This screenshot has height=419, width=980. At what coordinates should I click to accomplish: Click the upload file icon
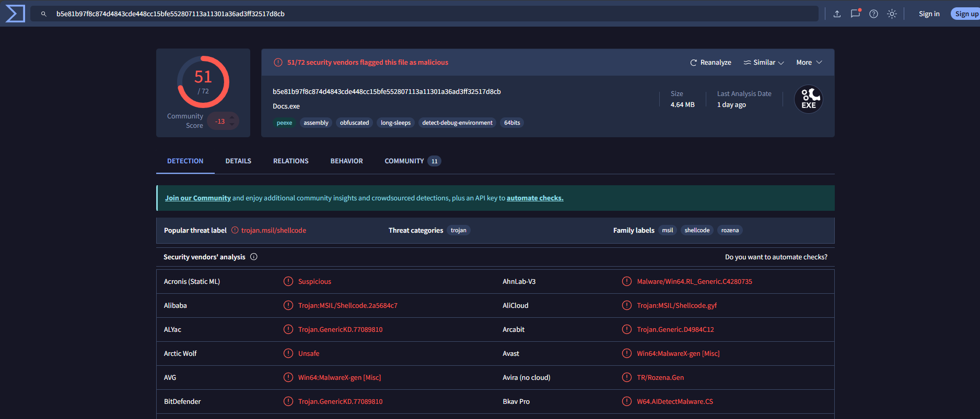[x=837, y=14]
